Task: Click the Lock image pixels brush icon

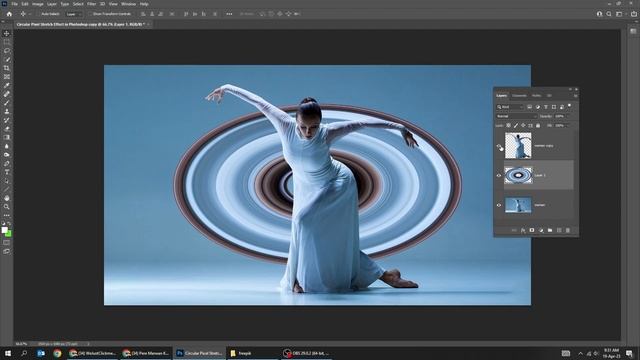Action: [516, 126]
